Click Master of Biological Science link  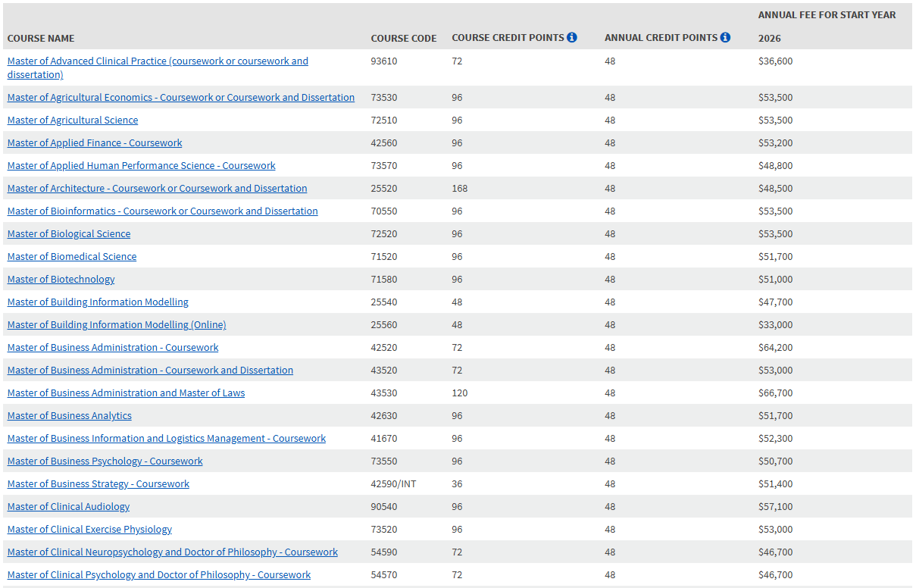click(x=69, y=234)
